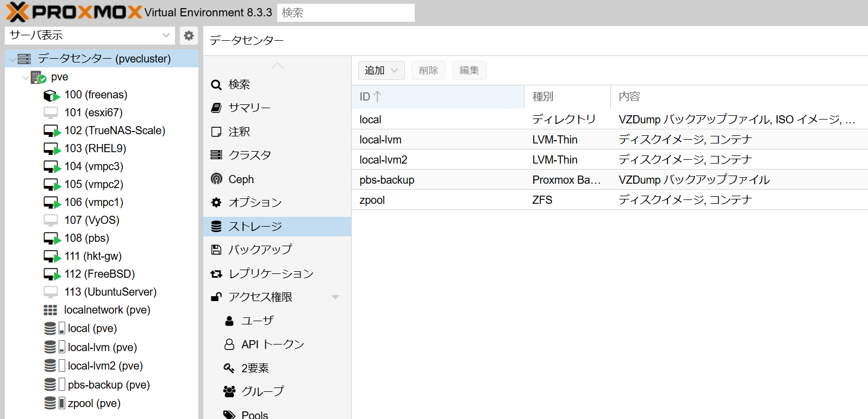This screenshot has width=868, height=419.
Task: Click the running VM icon for 103 RHEL9
Action: click(x=52, y=149)
